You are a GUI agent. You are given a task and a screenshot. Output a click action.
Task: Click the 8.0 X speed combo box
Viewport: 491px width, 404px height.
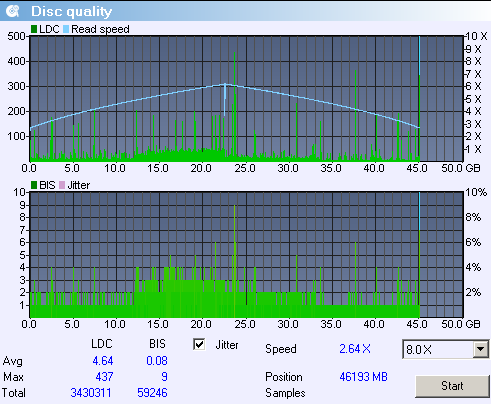click(446, 349)
